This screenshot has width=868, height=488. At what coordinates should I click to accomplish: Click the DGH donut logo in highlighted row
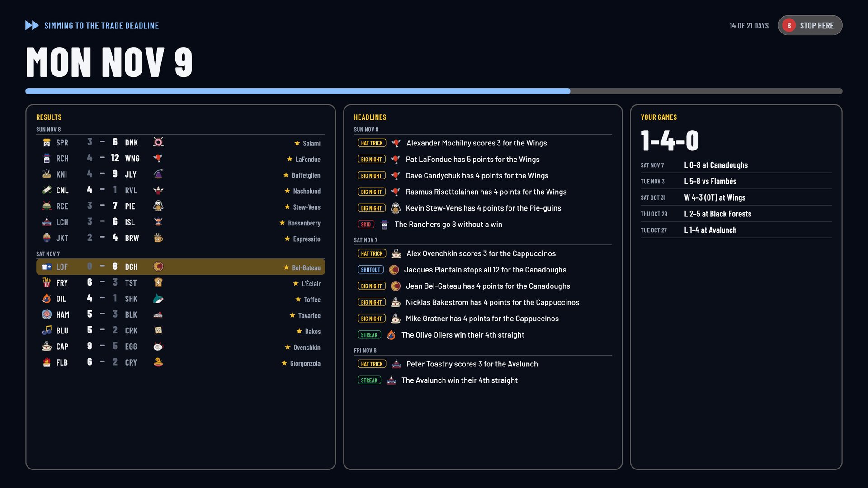[158, 267]
